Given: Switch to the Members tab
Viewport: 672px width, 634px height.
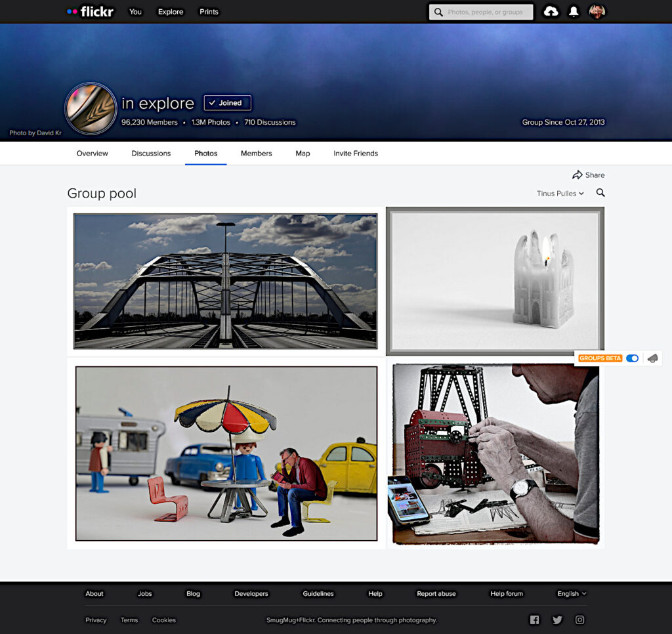Looking at the screenshot, I should point(256,154).
